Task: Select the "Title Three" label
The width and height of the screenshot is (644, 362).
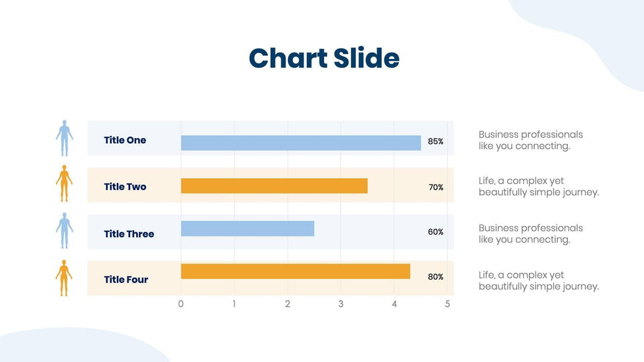Action: (x=129, y=234)
